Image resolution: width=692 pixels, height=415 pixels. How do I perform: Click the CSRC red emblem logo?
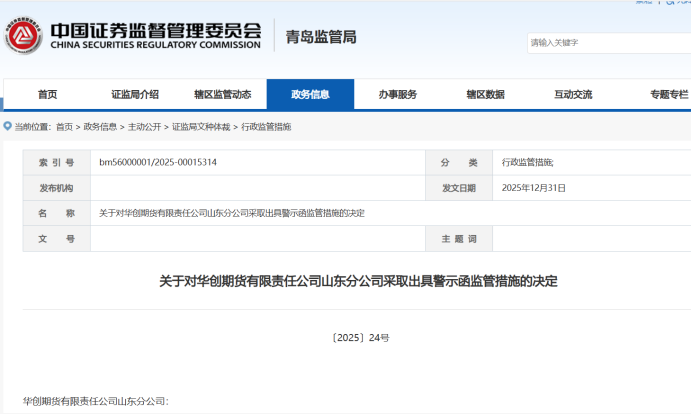[23, 37]
